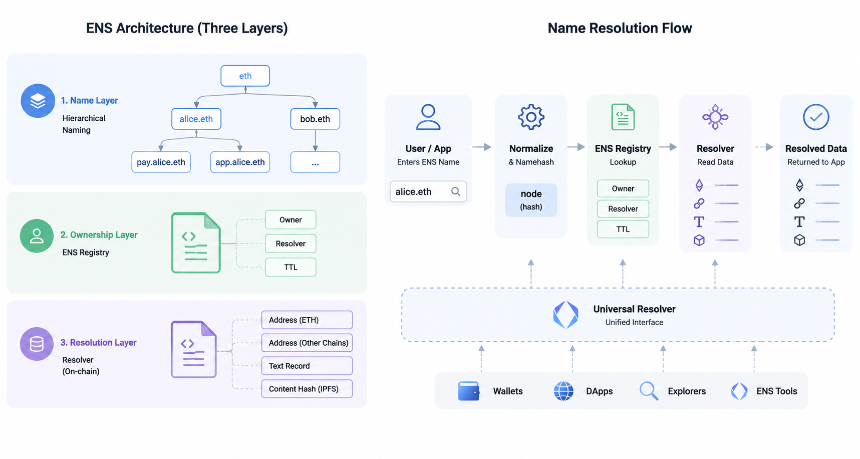The image size is (860, 459).
Task: Click the 'ENS Tools' label
Action: click(x=777, y=391)
